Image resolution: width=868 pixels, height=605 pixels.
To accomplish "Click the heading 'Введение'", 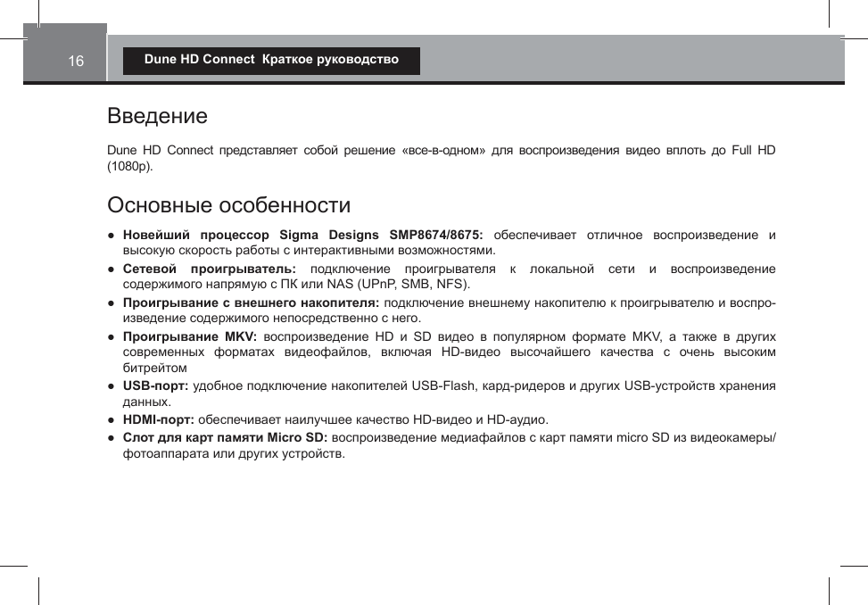I will point(157,116).
